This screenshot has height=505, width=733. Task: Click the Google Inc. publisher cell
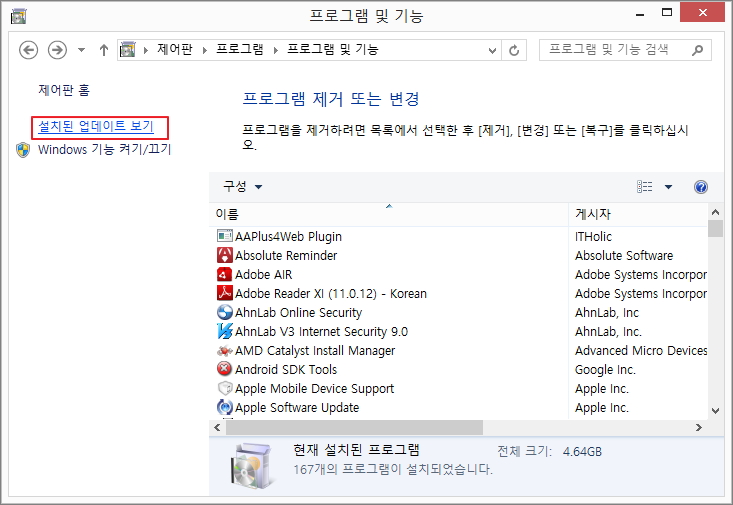[x=605, y=370]
